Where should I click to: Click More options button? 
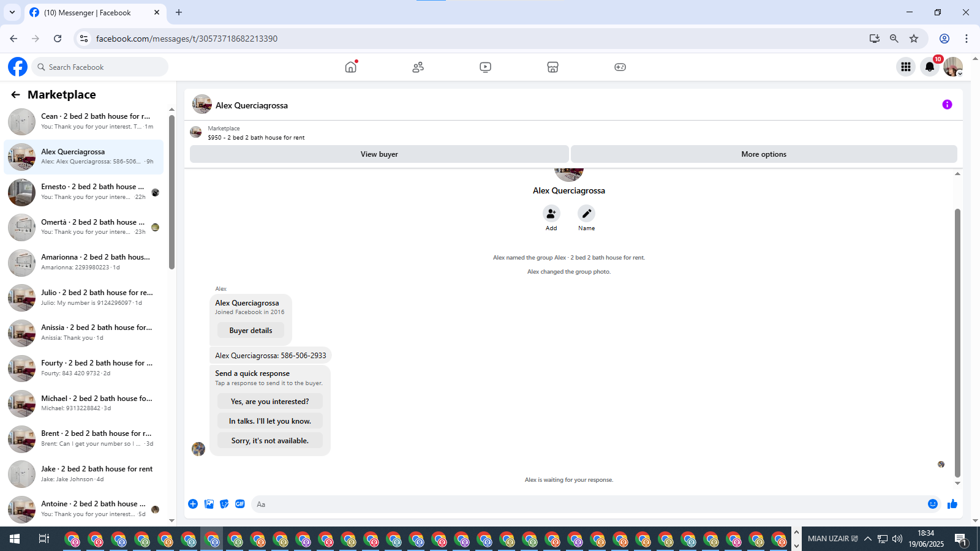tap(764, 154)
